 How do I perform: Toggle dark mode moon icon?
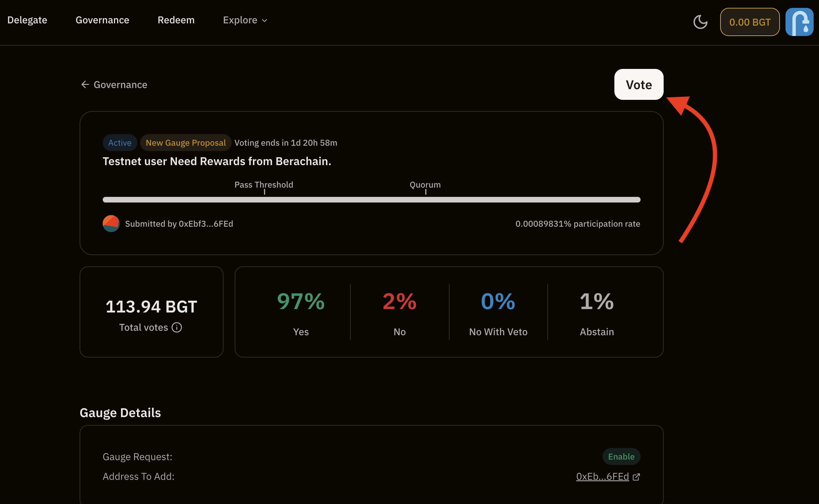click(x=700, y=22)
